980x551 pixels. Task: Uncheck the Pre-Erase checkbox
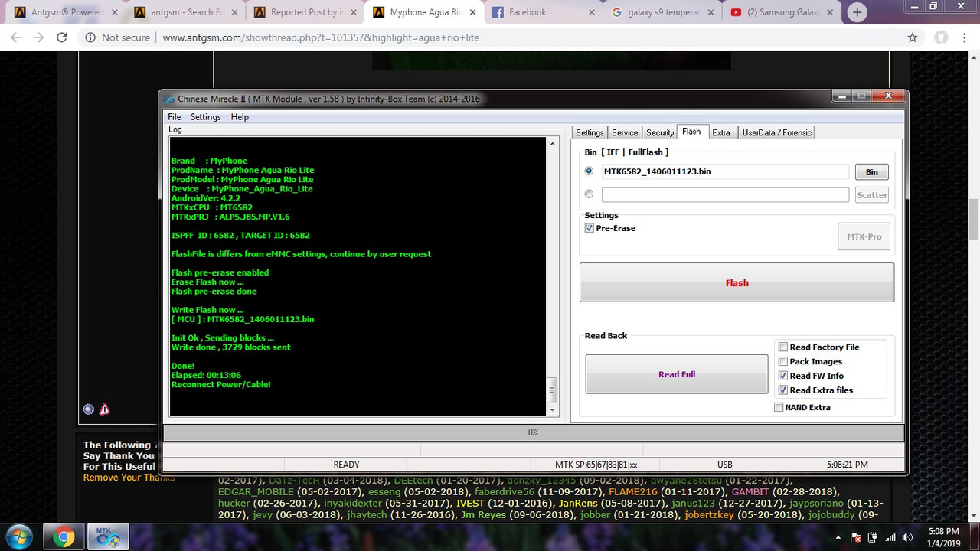(590, 228)
